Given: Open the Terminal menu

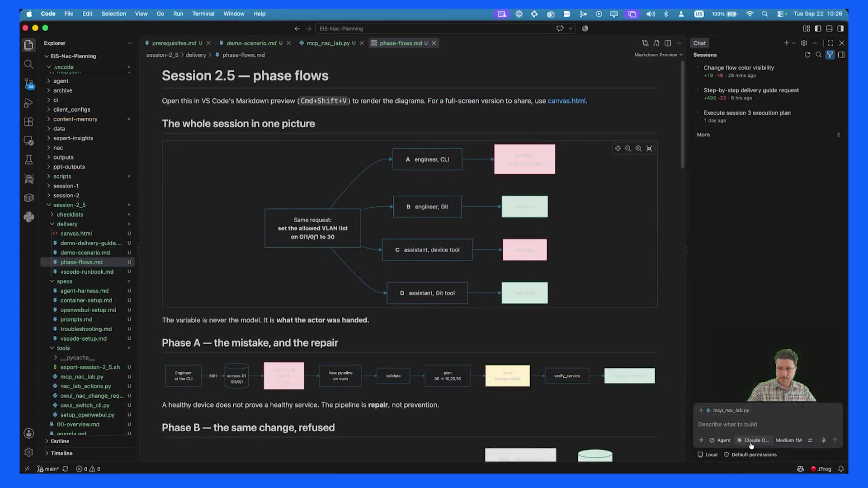Looking at the screenshot, I should point(203,14).
